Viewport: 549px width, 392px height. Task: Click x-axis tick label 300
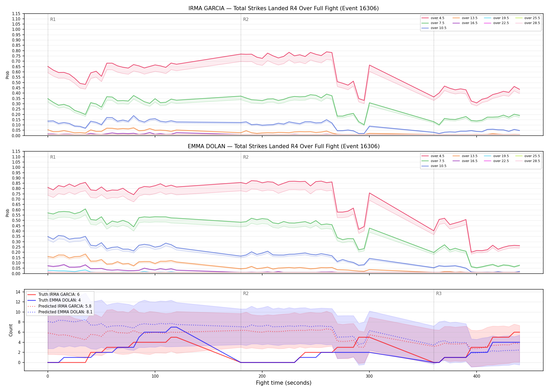pos(369,376)
